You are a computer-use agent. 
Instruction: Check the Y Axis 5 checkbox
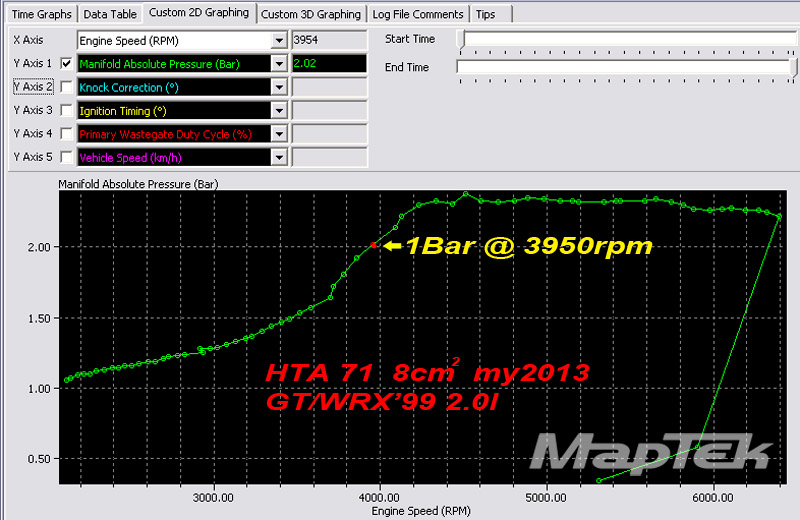(66, 157)
